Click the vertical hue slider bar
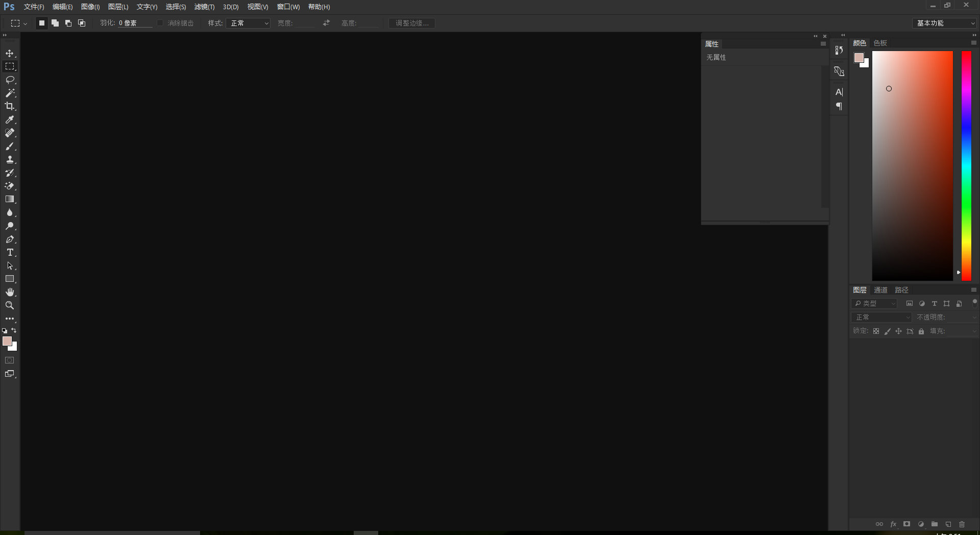 tap(966, 166)
